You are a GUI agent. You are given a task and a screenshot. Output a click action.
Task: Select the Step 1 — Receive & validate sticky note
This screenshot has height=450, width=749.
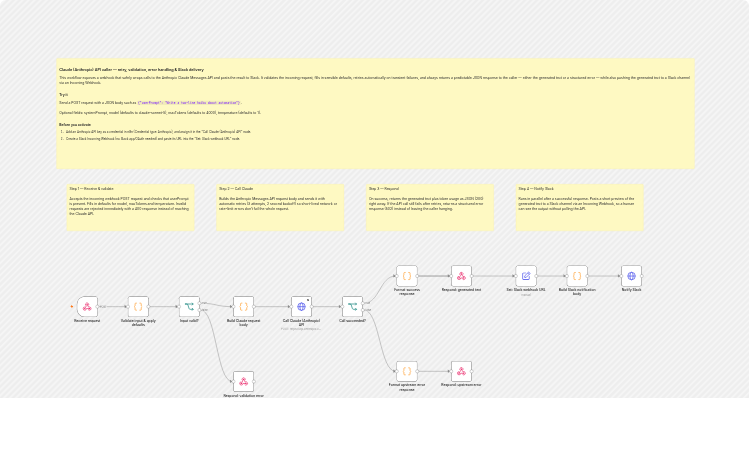[x=130, y=207]
